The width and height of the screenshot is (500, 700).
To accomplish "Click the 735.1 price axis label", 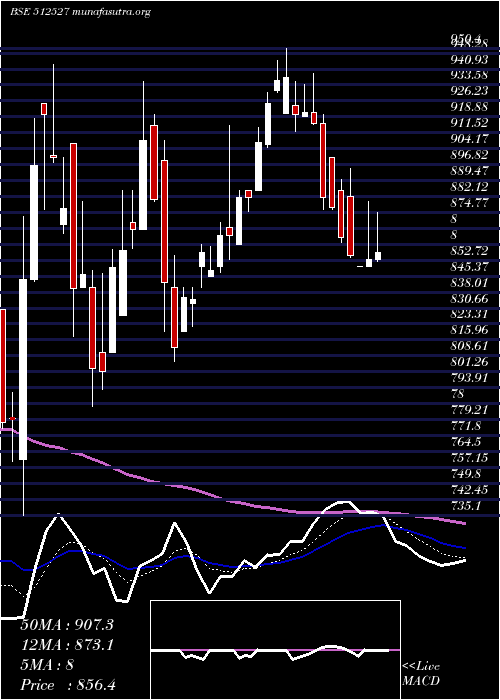I will point(466,506).
